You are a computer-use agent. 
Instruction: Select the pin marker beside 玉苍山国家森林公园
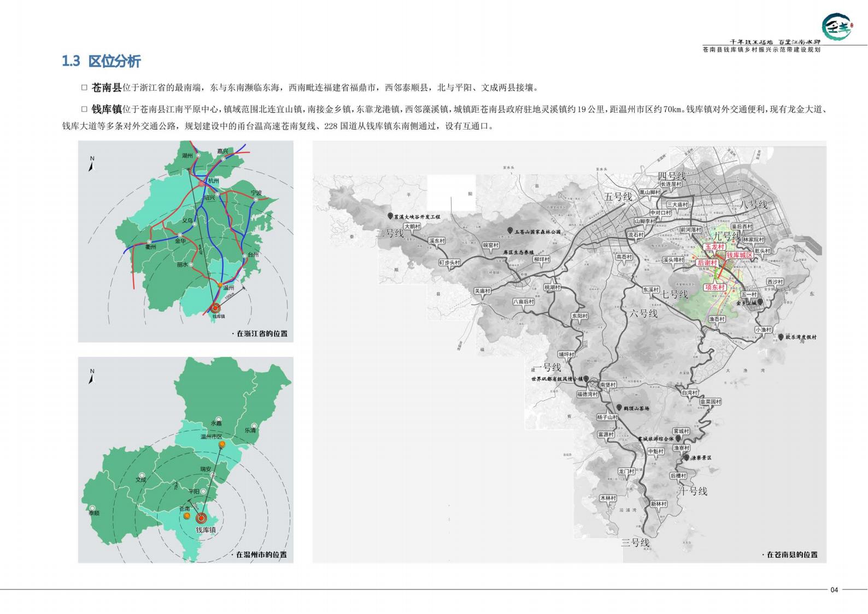[509, 231]
